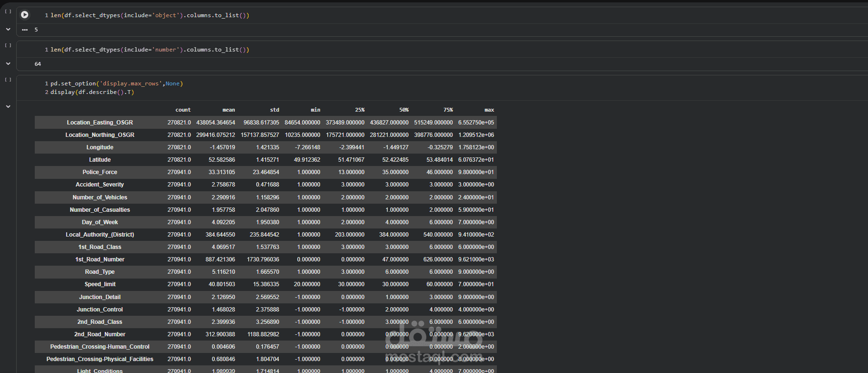Click mean value 438054.364654

pyautogui.click(x=216, y=123)
